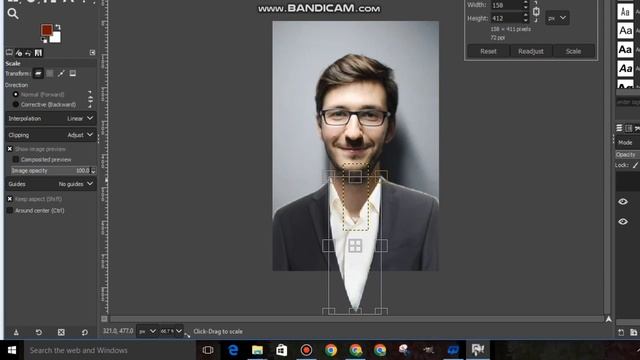Reset colors to default black and white

click(44, 40)
